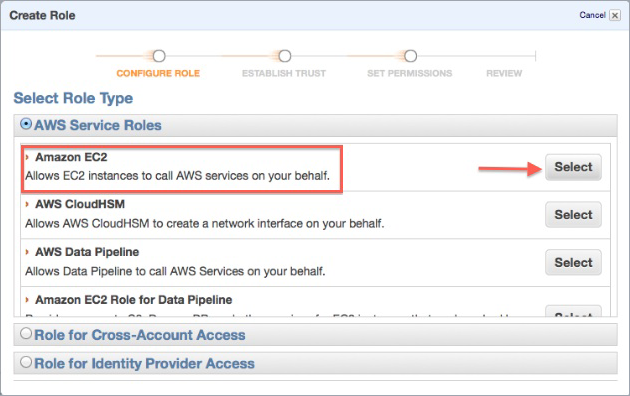Go to SET PERMISSIONS step label

(x=409, y=73)
